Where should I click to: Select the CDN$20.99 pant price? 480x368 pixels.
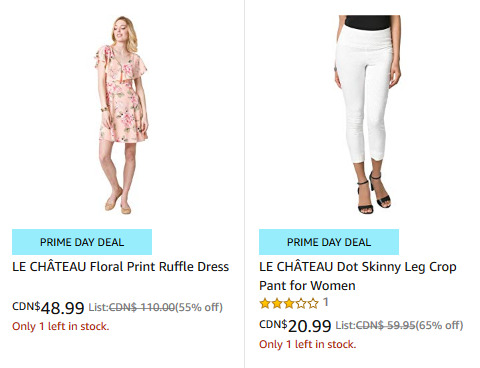click(x=295, y=325)
